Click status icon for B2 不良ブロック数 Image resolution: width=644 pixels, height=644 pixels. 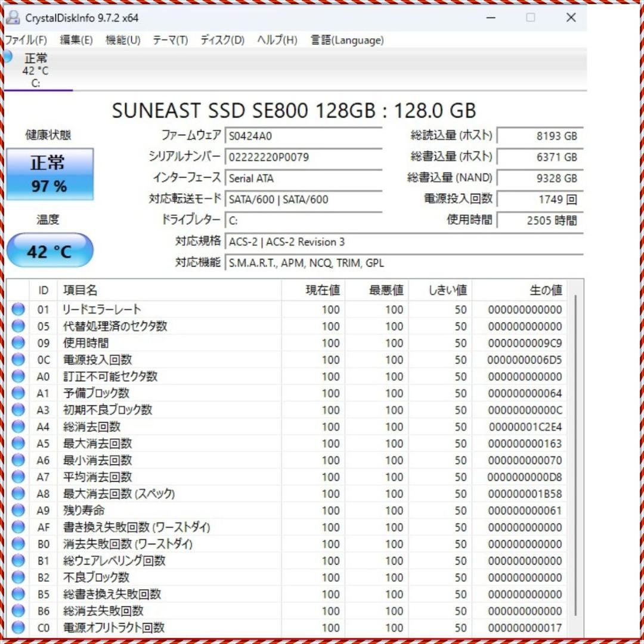[18, 577]
